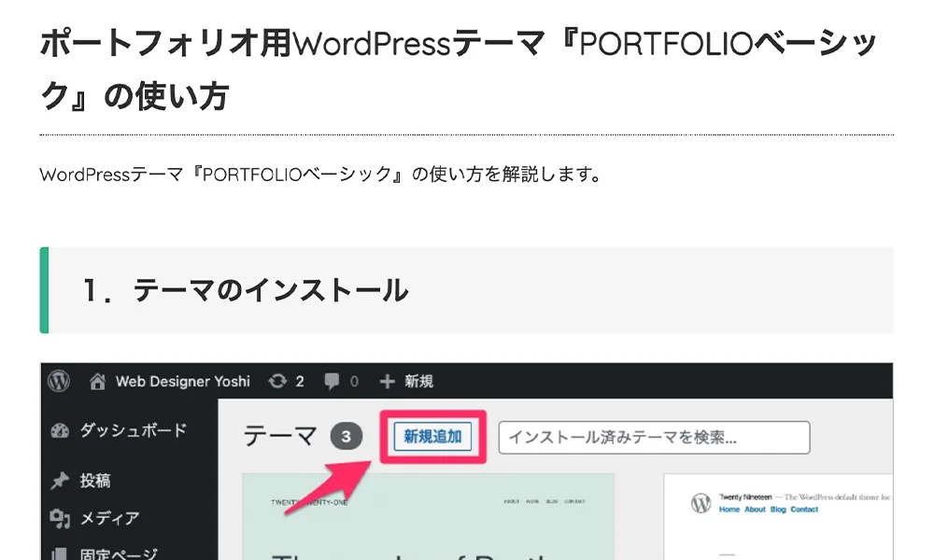The image size is (934, 560).
Task: Click the About link in Twenty Nineteen preview
Action: click(x=755, y=510)
